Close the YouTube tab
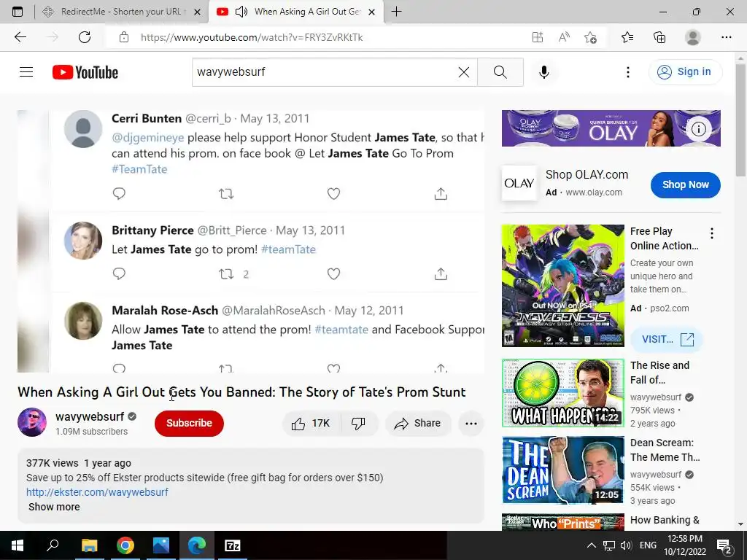 click(x=373, y=12)
